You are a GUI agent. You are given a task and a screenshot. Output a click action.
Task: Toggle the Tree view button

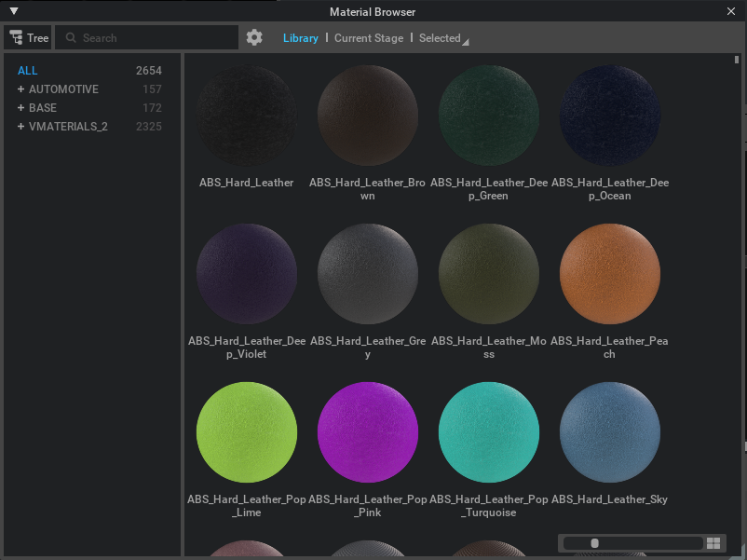click(x=28, y=37)
